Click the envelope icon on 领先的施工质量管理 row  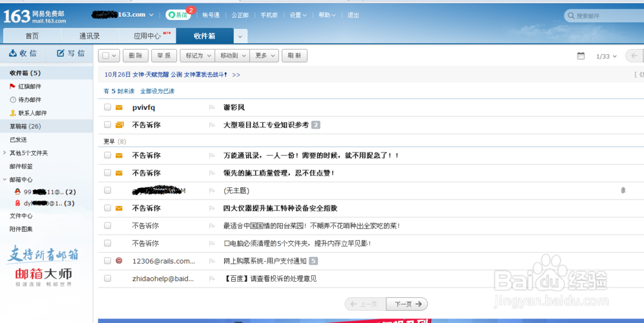click(119, 173)
